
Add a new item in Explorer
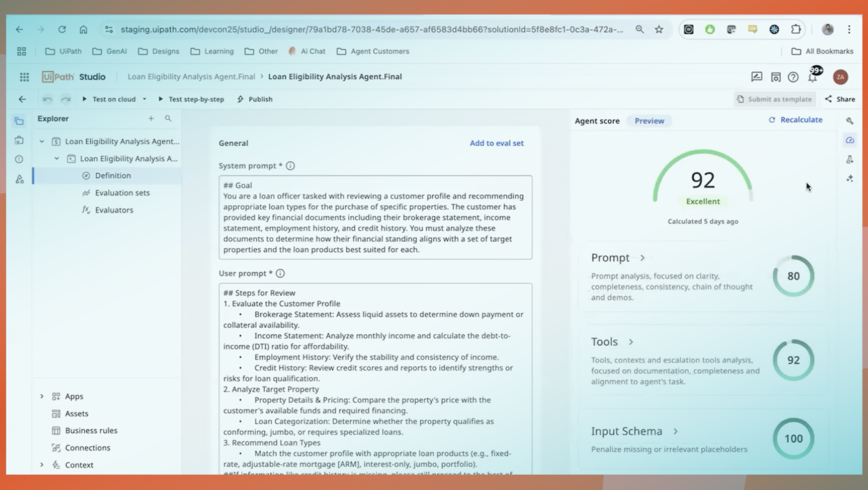[x=151, y=118]
